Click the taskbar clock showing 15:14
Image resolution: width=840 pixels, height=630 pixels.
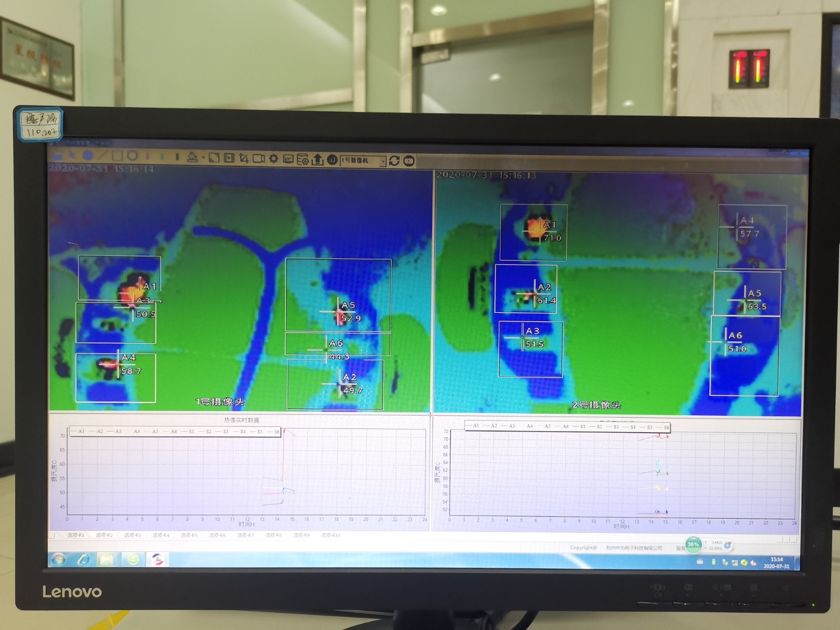(776, 562)
